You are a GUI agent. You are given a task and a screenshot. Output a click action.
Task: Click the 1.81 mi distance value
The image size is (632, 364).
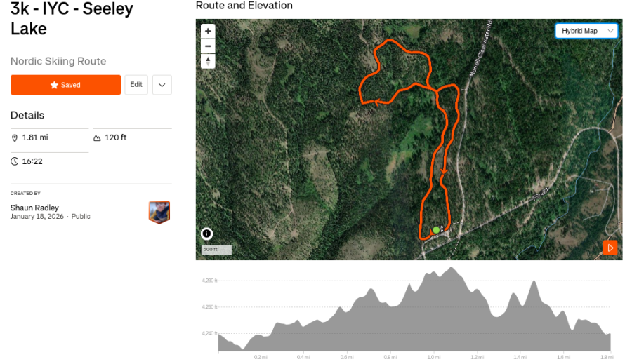[35, 138]
